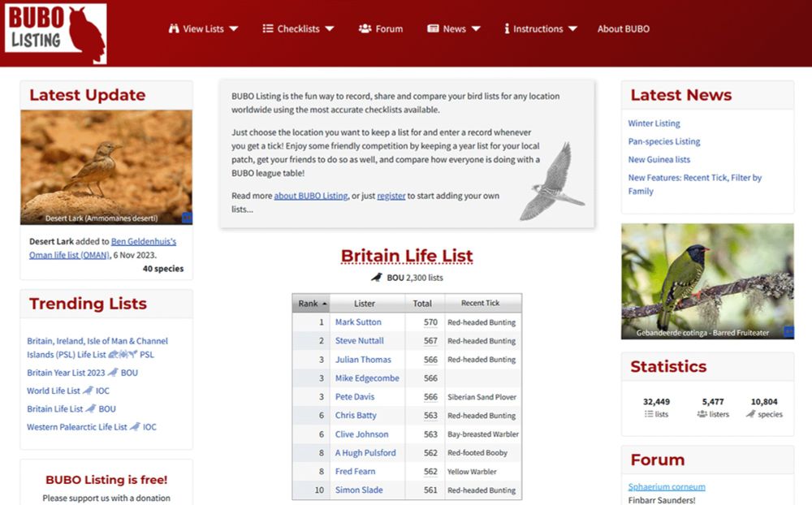The image size is (812, 505).
Task: Click the Barred Fruiteater photo thumbnail
Action: pyautogui.click(x=707, y=281)
